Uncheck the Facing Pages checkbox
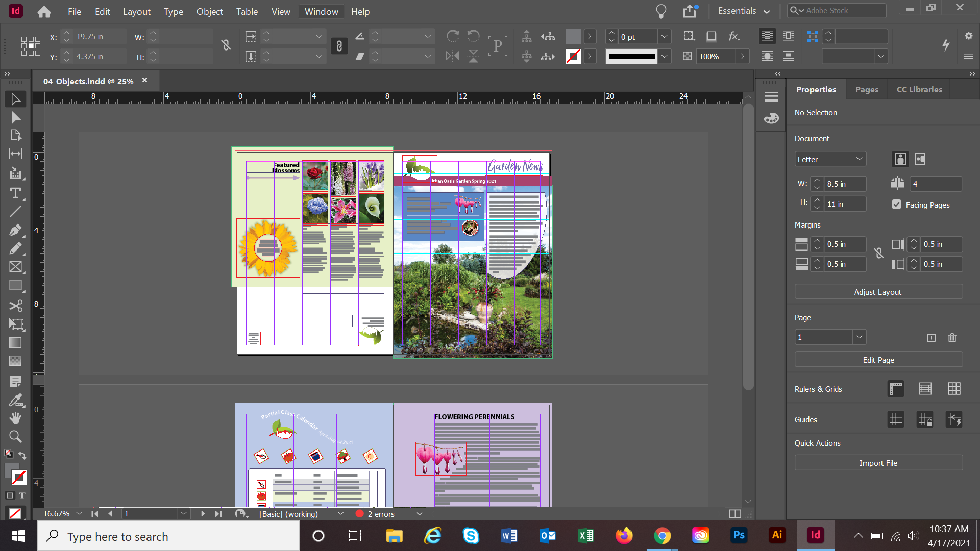The width and height of the screenshot is (980, 551). point(897,204)
